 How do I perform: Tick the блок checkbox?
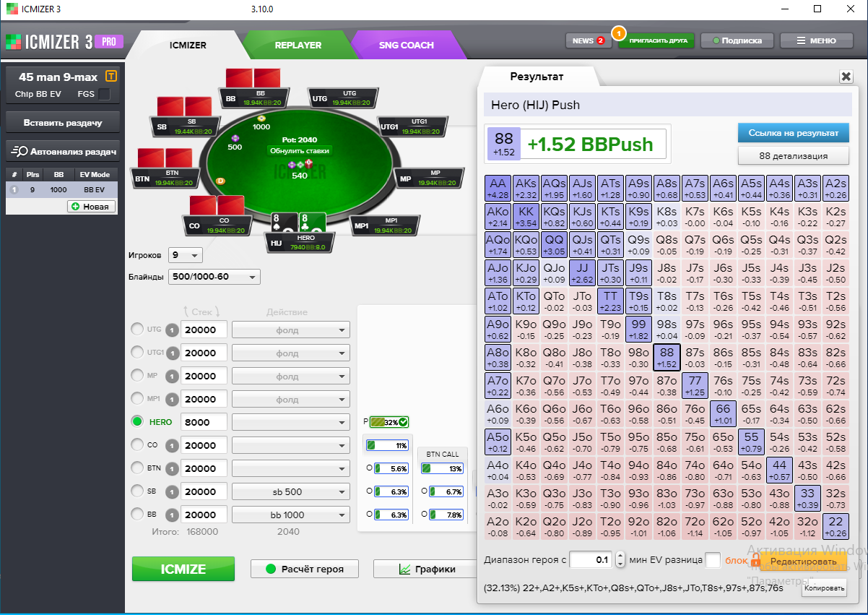[712, 560]
